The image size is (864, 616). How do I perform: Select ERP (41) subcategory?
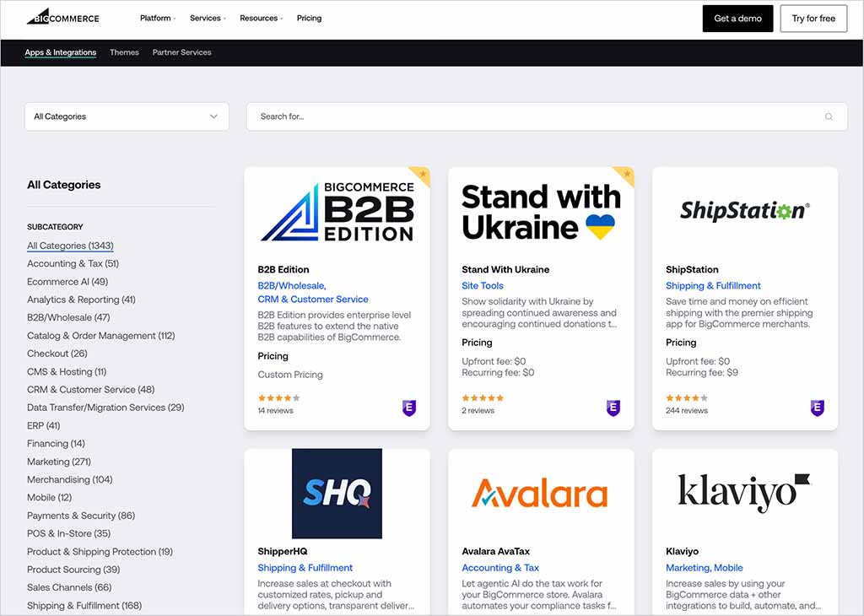tap(44, 425)
